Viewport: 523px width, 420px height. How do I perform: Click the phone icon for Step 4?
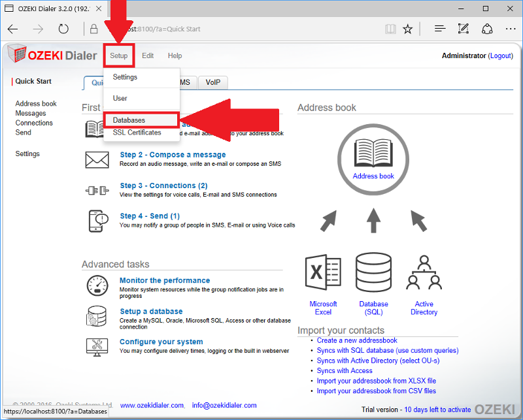97,221
